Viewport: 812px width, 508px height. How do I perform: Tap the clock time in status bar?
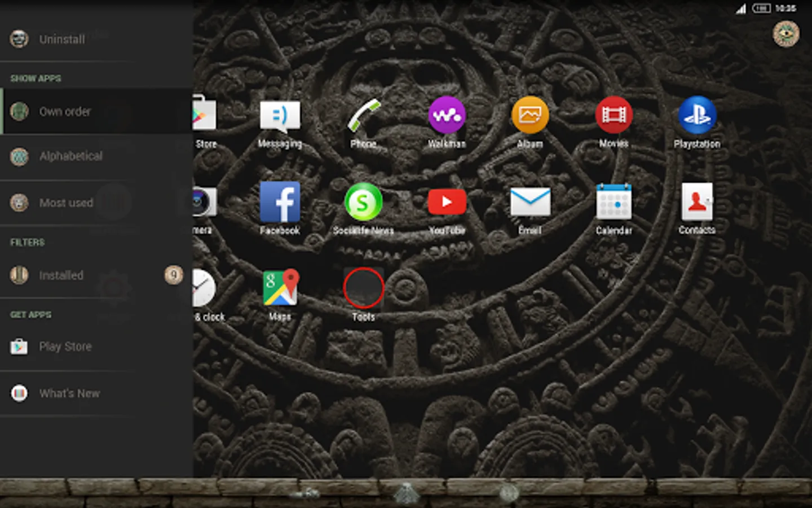pos(785,8)
